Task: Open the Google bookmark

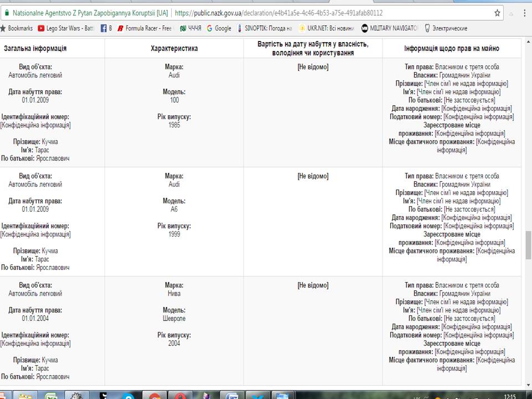Action: [x=219, y=28]
